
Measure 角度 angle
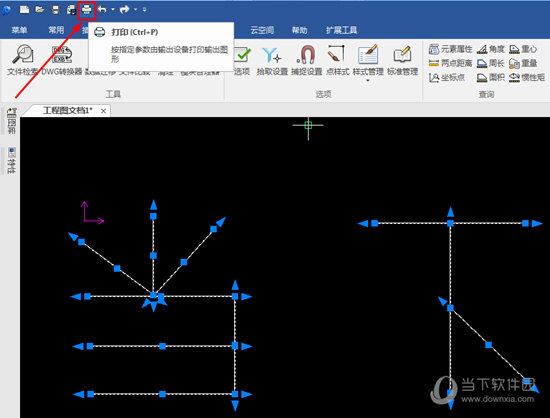pos(490,49)
